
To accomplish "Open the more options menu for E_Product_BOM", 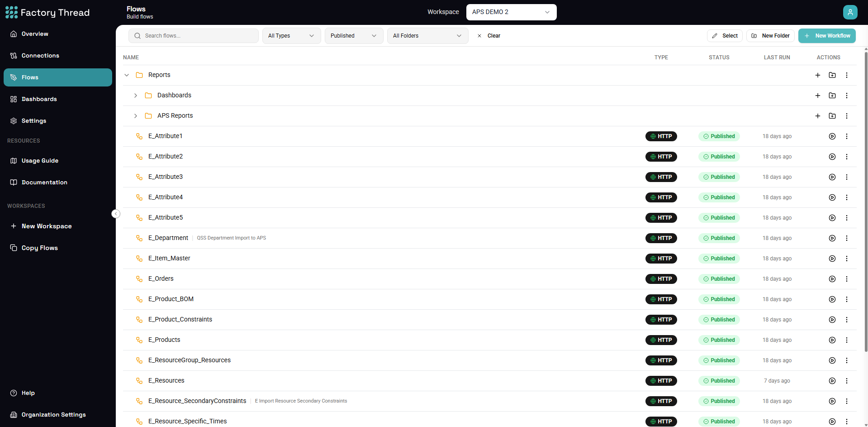I will 847,299.
